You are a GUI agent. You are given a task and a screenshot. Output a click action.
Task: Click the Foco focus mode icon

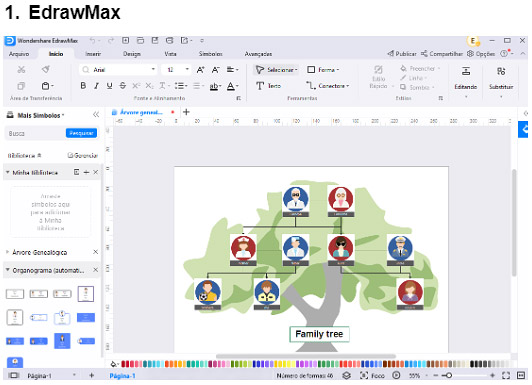coord(364,376)
